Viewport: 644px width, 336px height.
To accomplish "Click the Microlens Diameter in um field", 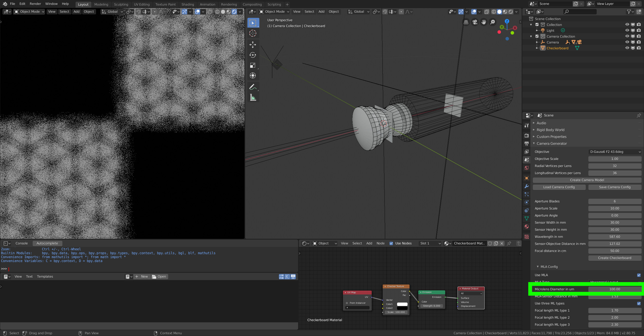I will tap(615, 289).
